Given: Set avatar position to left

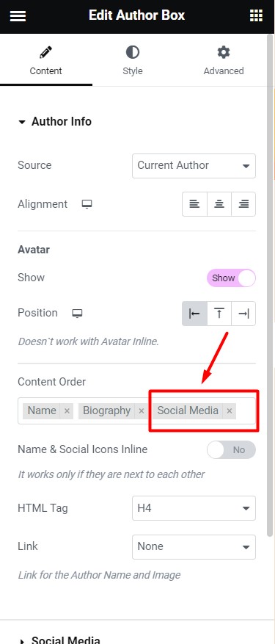Looking at the screenshot, I should tap(194, 314).
